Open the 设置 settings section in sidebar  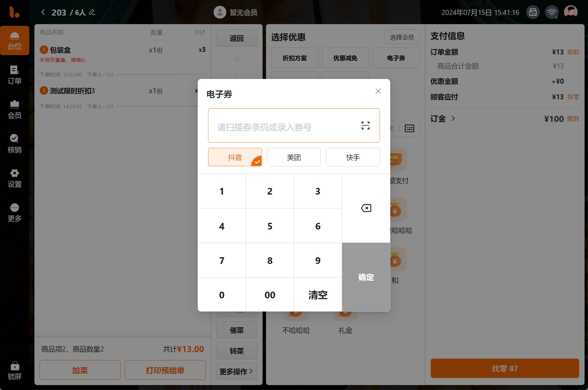pos(15,178)
